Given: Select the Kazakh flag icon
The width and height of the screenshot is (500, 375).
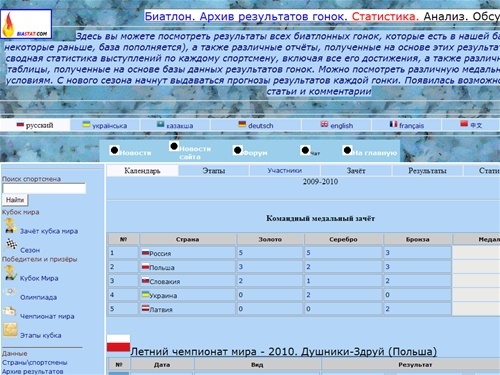Looking at the screenshot, I should click(161, 125).
